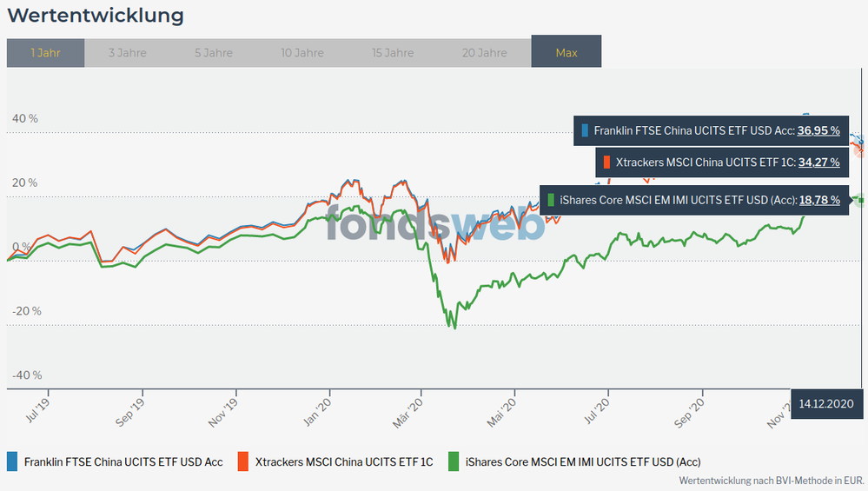Click the 18,78 % iShares tooltip value

(x=818, y=200)
